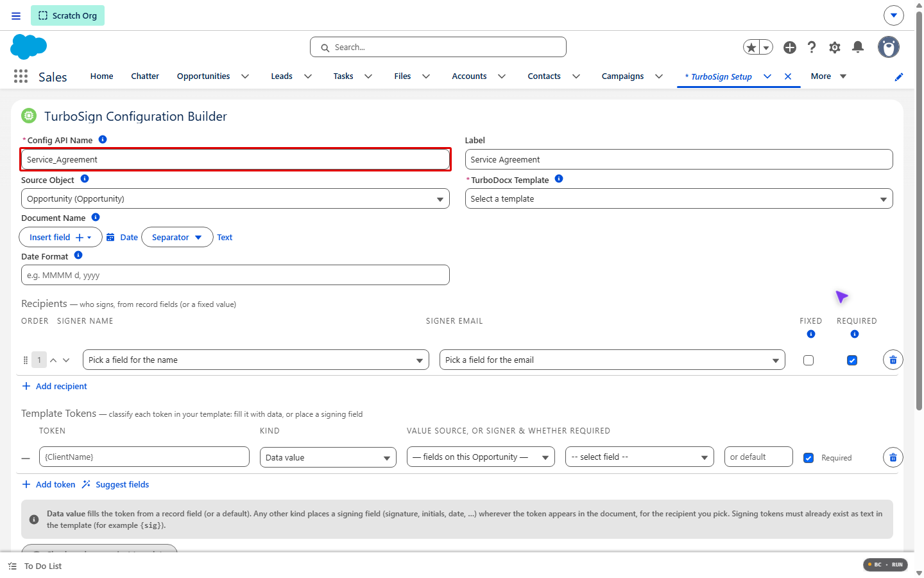This screenshot has width=924, height=578.
Task: Focus the or default input
Action: (758, 457)
